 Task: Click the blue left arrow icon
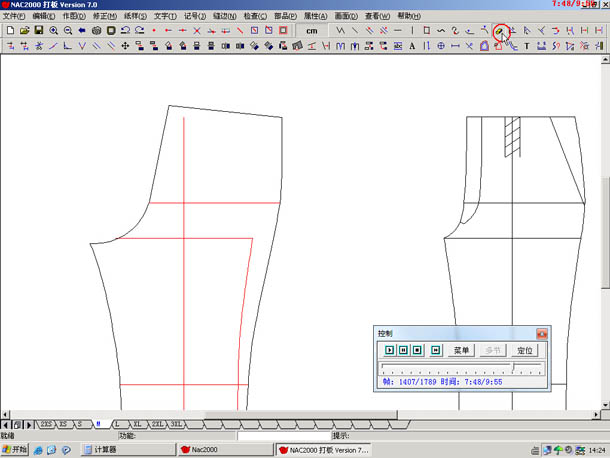82,30
